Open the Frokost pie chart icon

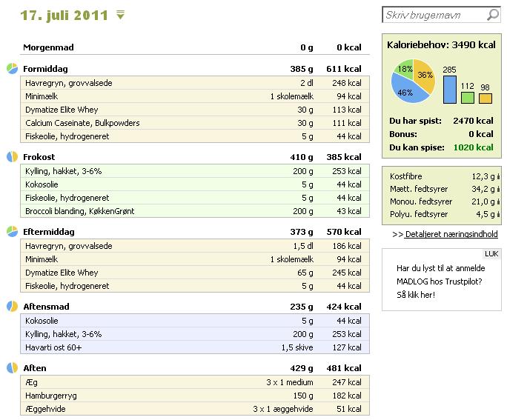[x=13, y=157]
